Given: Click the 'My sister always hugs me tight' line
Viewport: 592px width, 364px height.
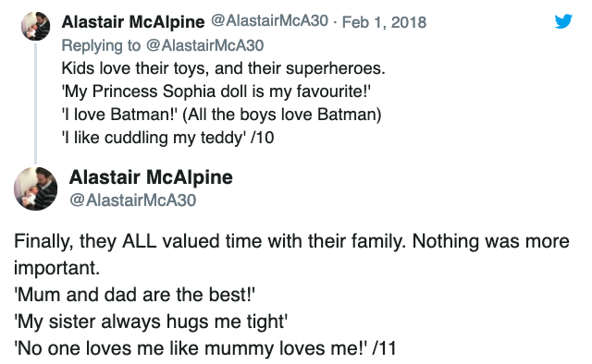Looking at the screenshot, I should tap(151, 322).
